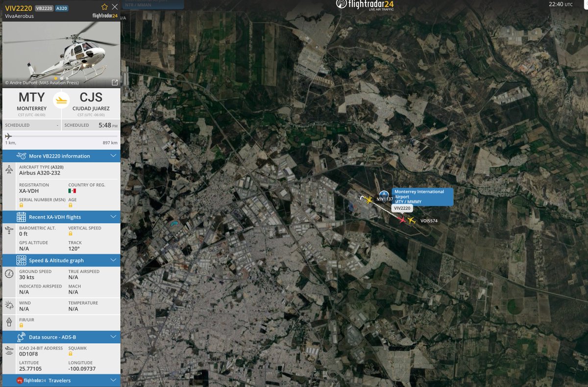
Task: Expand Data source - ADS-B chevron
Action: 113,337
